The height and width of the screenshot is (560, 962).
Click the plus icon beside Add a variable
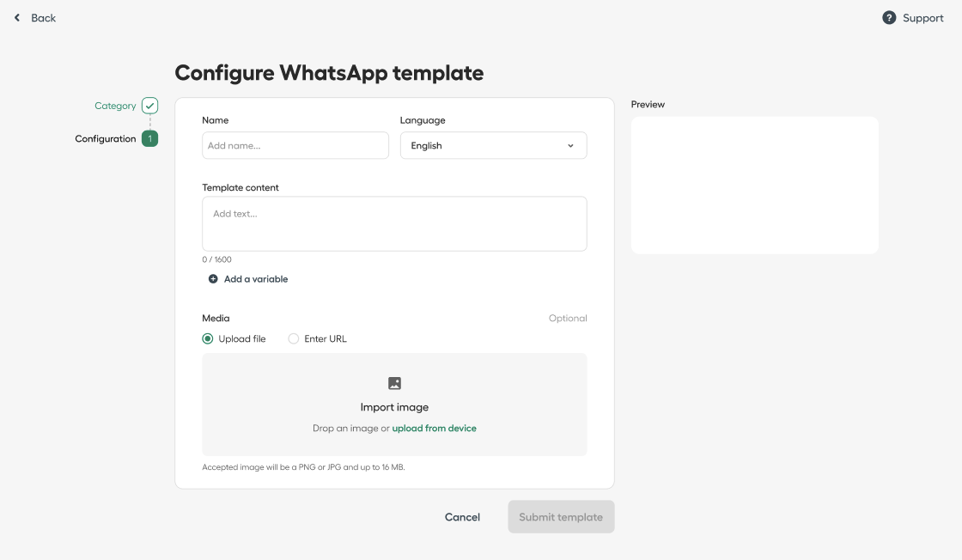pyautogui.click(x=213, y=279)
